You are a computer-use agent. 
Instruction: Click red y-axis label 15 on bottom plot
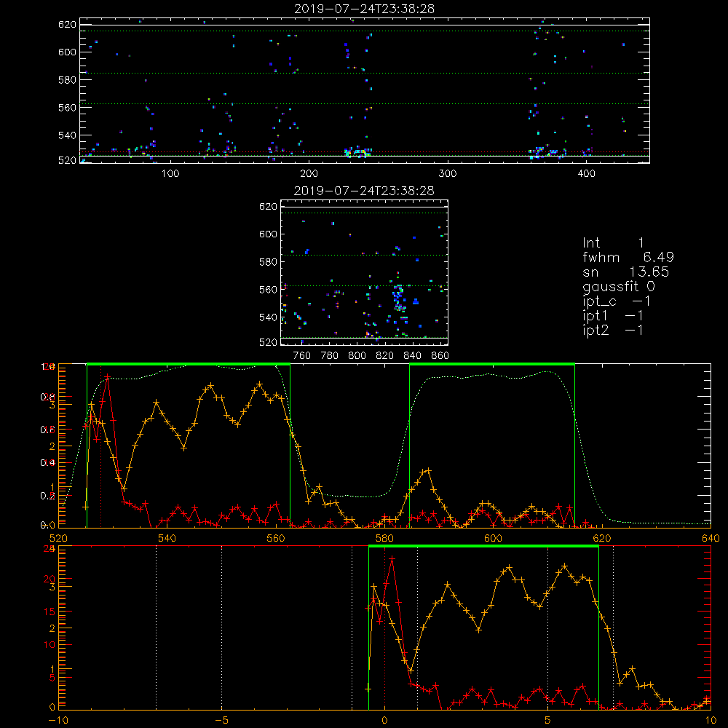[49, 612]
